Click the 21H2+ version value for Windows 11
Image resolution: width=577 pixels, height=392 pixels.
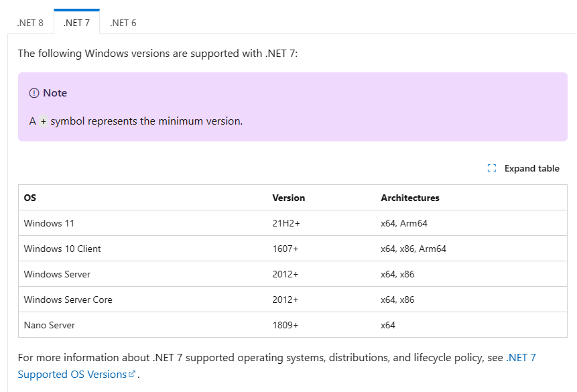pos(286,223)
